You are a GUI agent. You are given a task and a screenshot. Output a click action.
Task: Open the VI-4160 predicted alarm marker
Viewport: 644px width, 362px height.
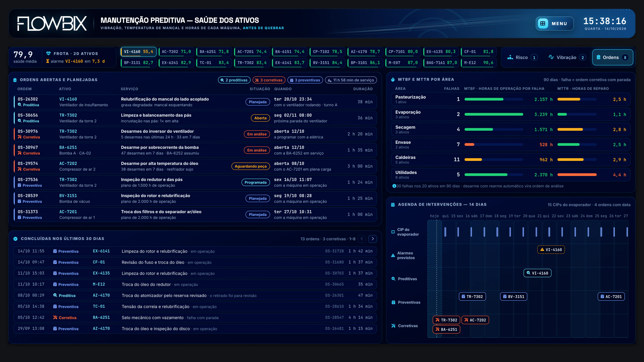coord(551,250)
